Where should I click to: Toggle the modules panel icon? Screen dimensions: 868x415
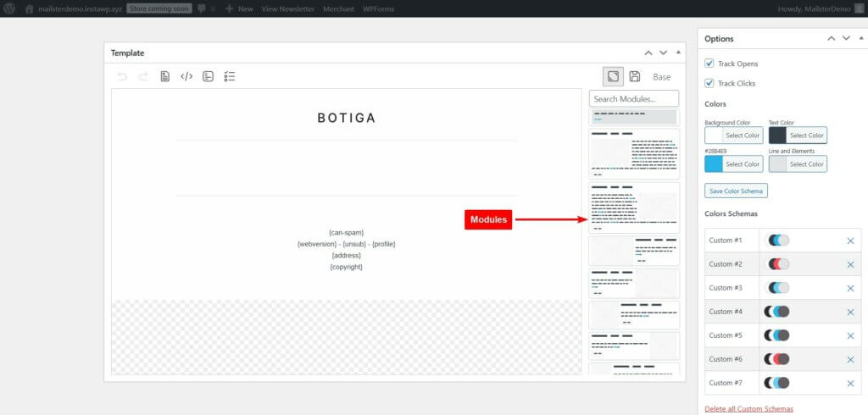pos(612,76)
